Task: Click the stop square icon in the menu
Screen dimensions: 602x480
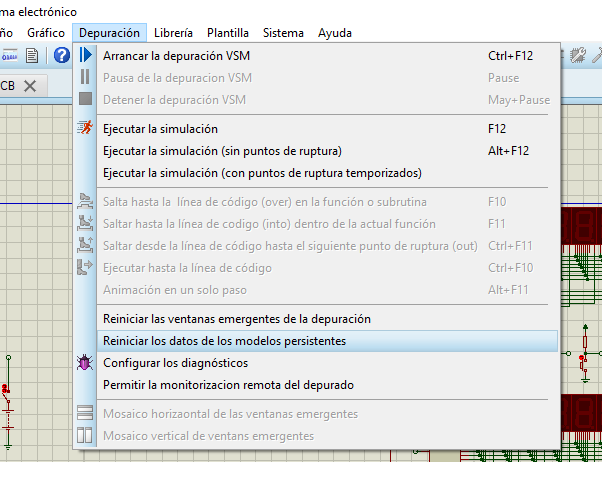Action: point(85,99)
